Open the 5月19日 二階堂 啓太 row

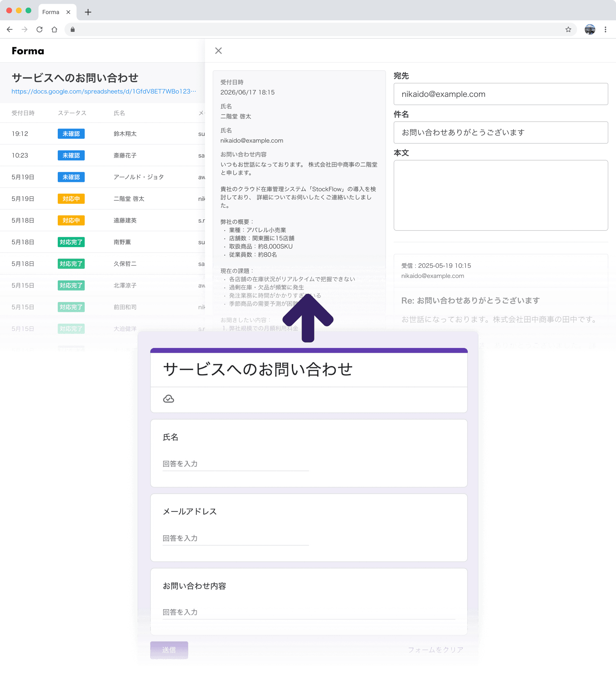point(102,199)
